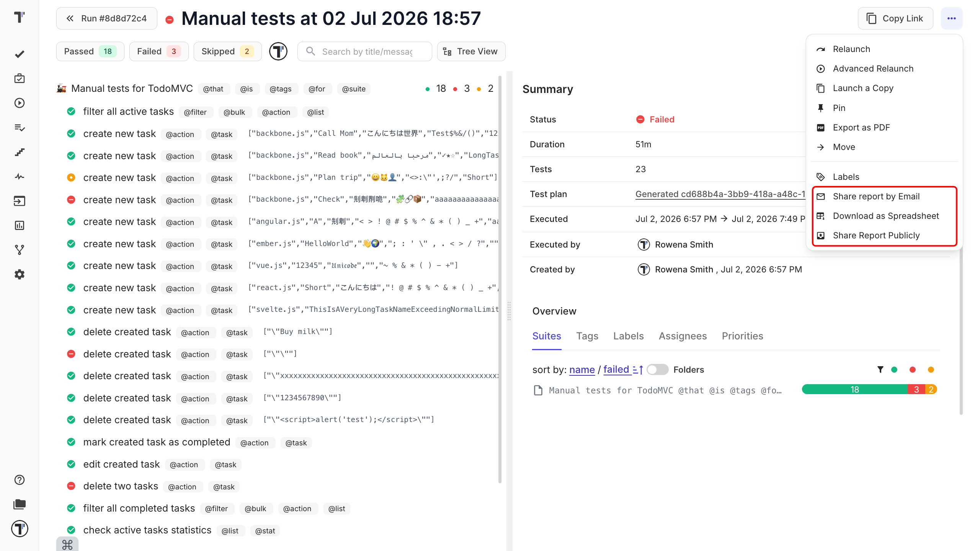Filter by Failed 3 tests
The height and width of the screenshot is (551, 980).
159,51
